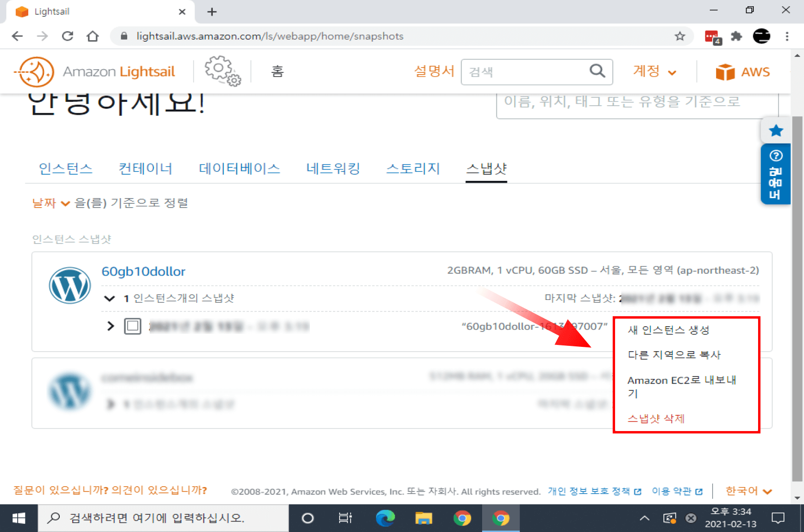Switch to the 인스턴스 tab
804x532 pixels.
click(x=66, y=168)
